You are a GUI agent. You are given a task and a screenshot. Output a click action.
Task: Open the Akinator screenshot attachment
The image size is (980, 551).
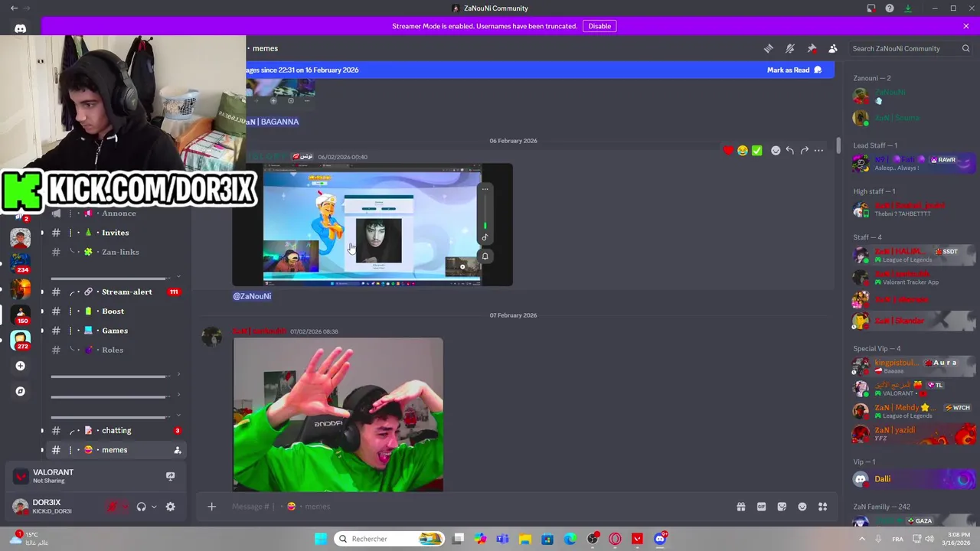tap(372, 225)
